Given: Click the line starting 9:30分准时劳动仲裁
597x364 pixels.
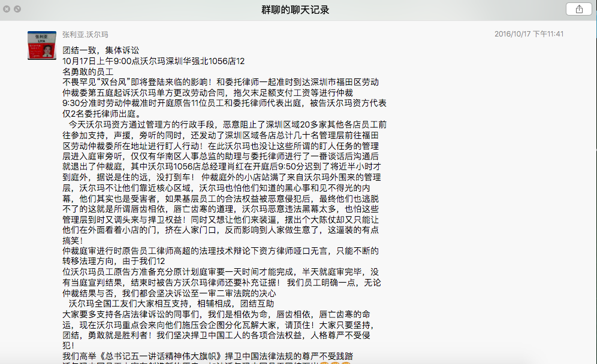Looking at the screenshot, I should click(225, 103).
